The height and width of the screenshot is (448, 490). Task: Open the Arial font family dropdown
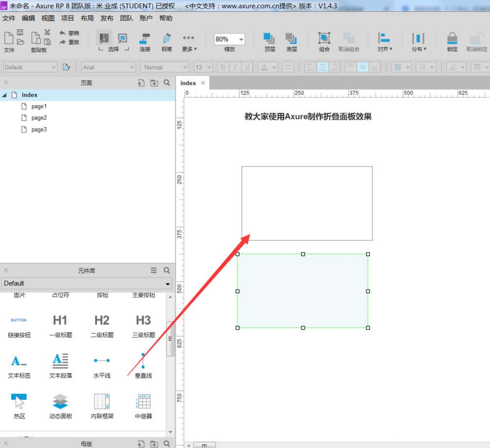(x=108, y=67)
